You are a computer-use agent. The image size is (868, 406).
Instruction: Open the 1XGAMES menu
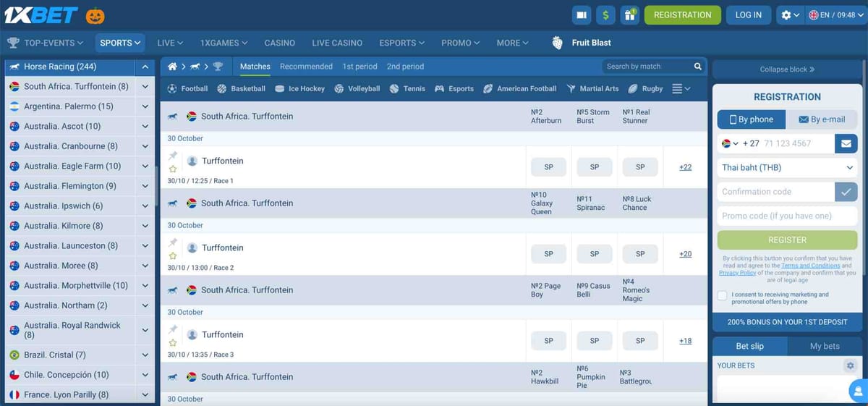tap(224, 43)
